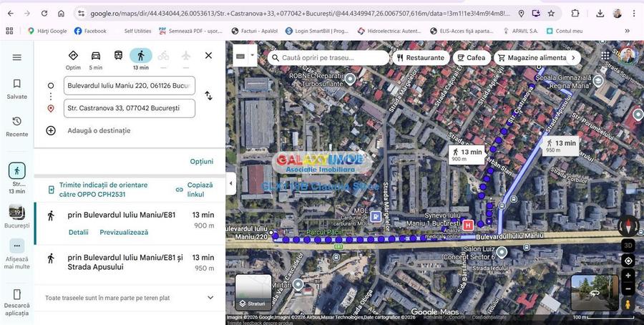Open Straturi layers thumbnail
Viewport: 644px width, 325px height.
click(x=253, y=293)
